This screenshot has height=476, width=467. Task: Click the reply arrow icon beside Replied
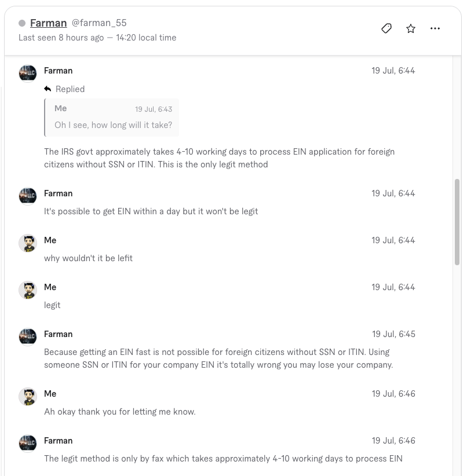(48, 89)
